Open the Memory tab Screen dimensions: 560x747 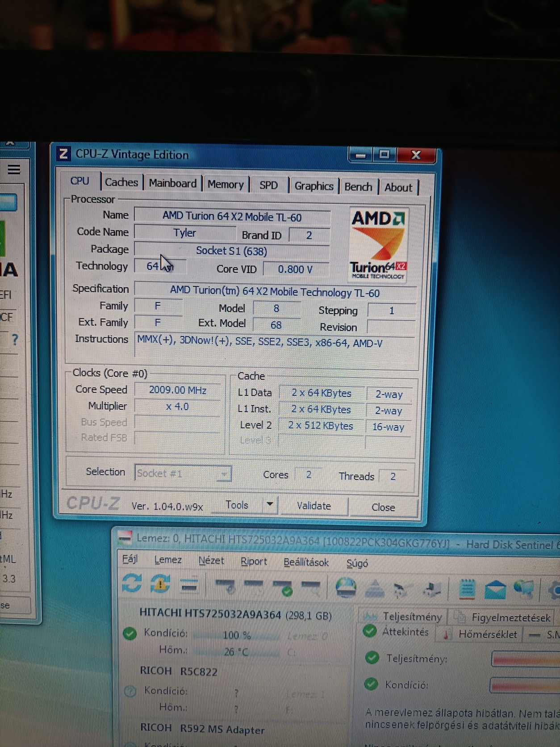[226, 185]
